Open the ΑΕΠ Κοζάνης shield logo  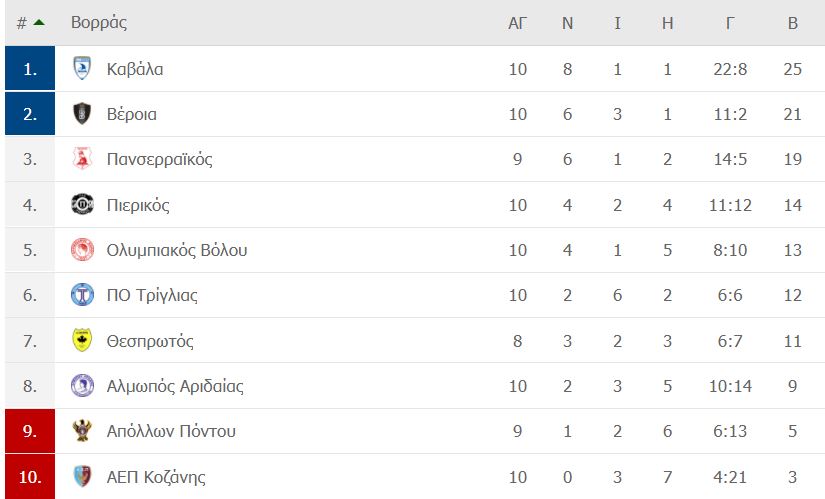pos(82,476)
